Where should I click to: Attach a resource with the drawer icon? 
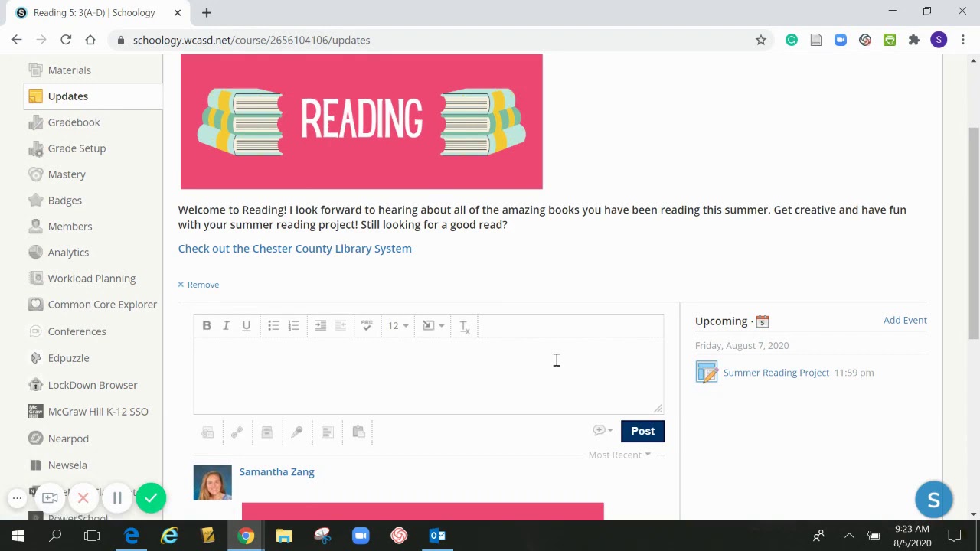(x=267, y=432)
